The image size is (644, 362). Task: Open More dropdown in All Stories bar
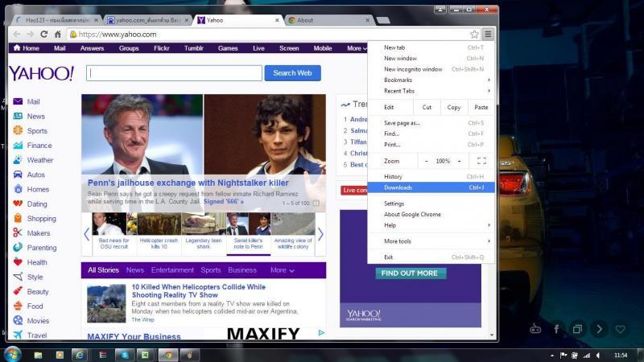283,270
